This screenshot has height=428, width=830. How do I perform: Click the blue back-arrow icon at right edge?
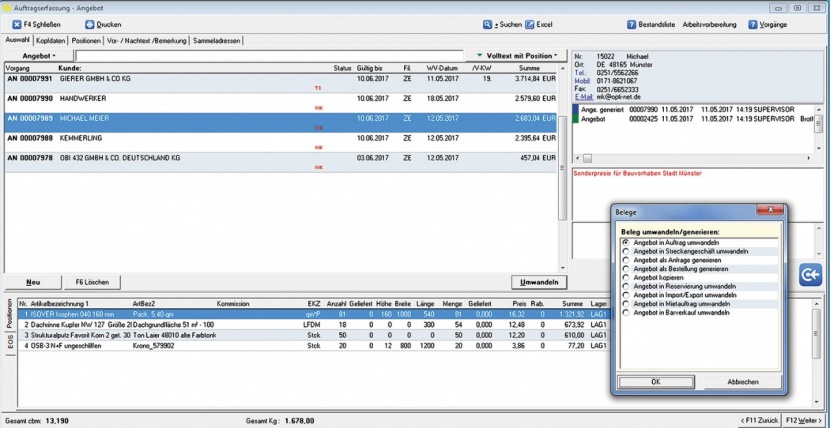tap(812, 275)
